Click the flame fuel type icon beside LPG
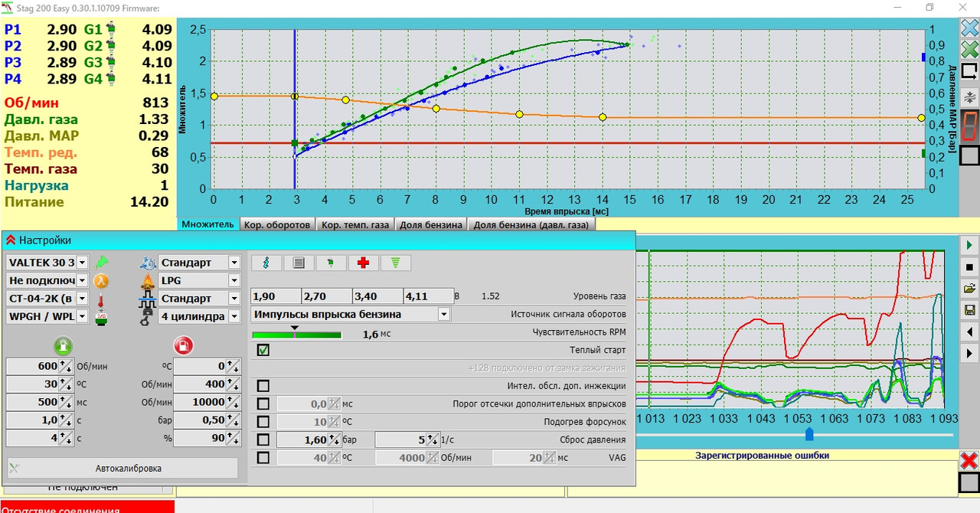 pos(149,280)
